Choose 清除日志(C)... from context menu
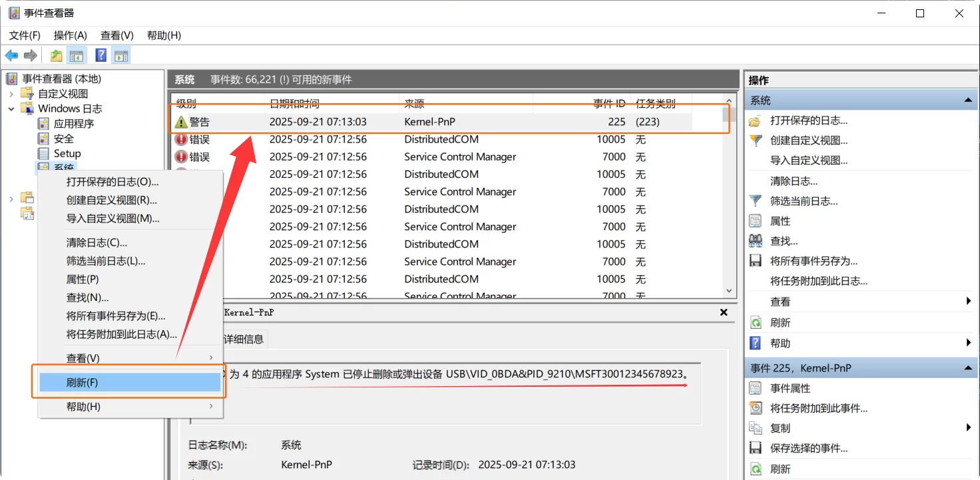Viewport: 980px width, 480px height. 97,242
